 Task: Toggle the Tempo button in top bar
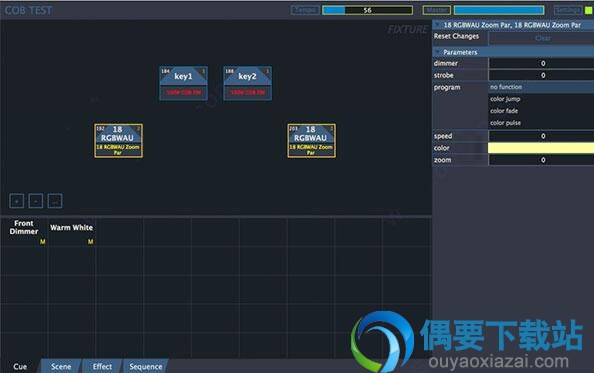(x=305, y=10)
